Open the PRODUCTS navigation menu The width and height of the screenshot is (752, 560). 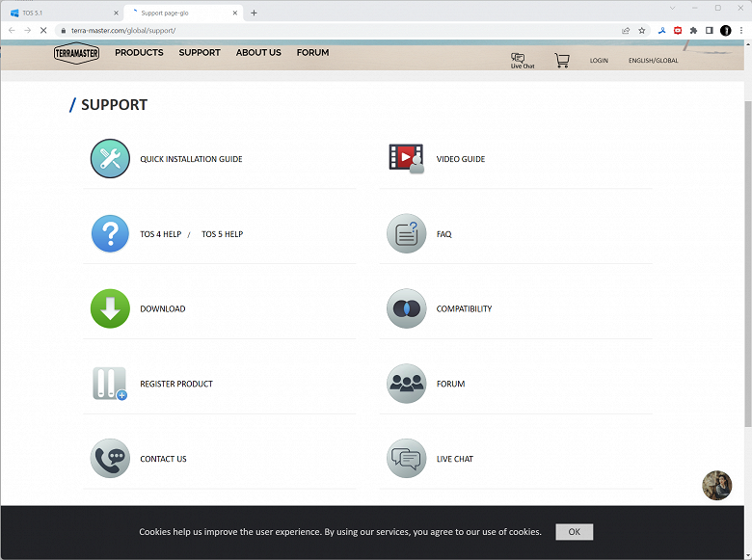[x=139, y=52]
